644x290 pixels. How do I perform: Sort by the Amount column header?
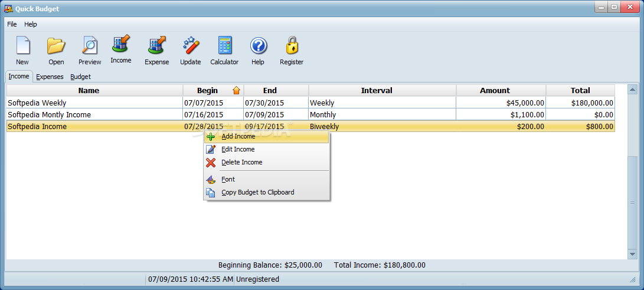(501, 91)
